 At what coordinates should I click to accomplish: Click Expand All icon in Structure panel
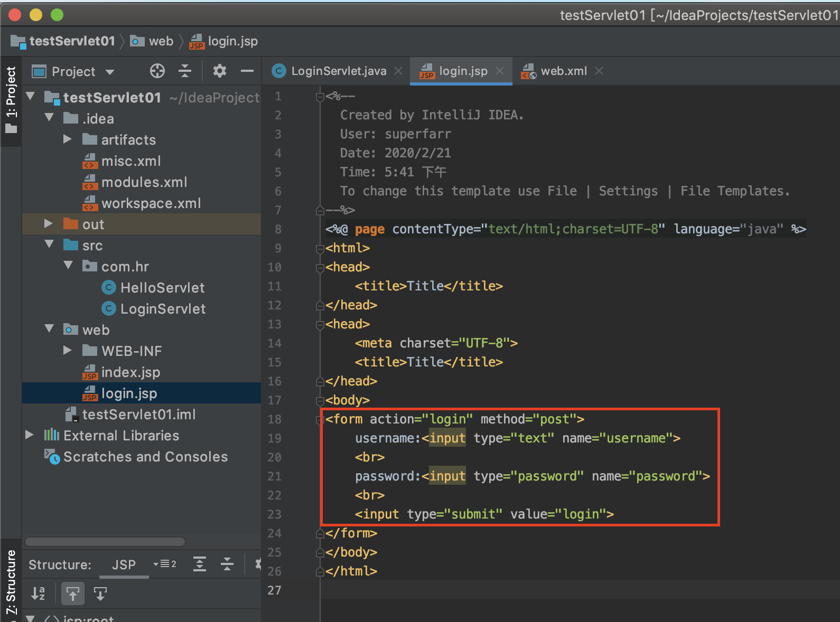point(200,564)
